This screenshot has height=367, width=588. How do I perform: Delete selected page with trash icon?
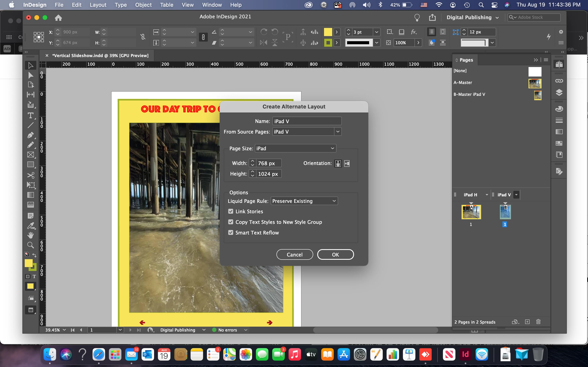[x=538, y=322]
